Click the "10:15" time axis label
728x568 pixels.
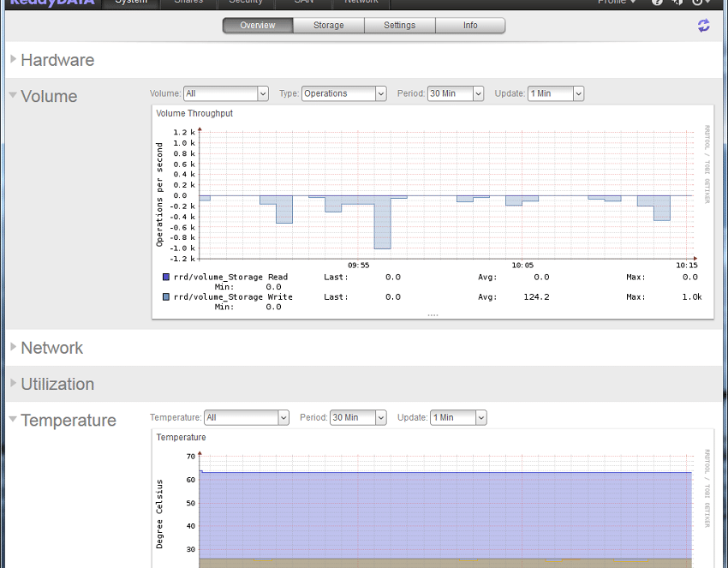pos(687,266)
